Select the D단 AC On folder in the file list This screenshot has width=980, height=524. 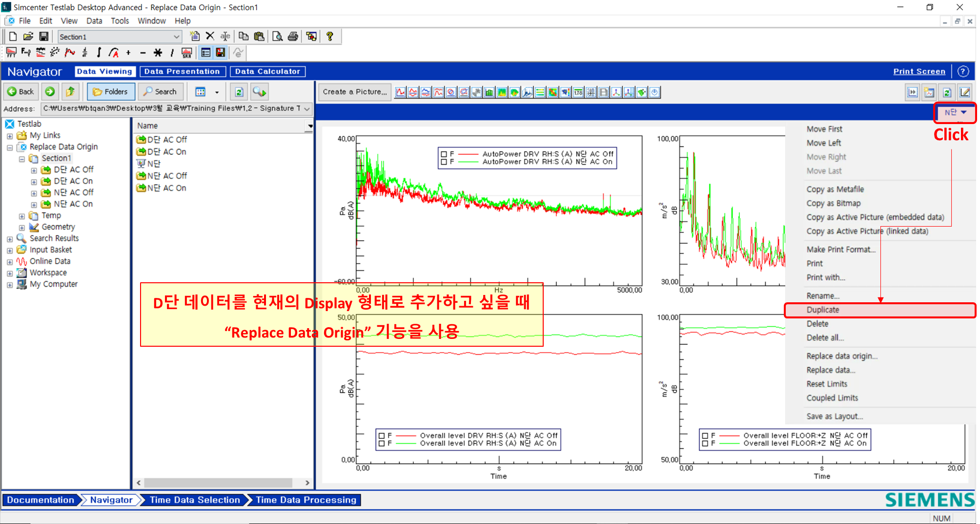(161, 152)
